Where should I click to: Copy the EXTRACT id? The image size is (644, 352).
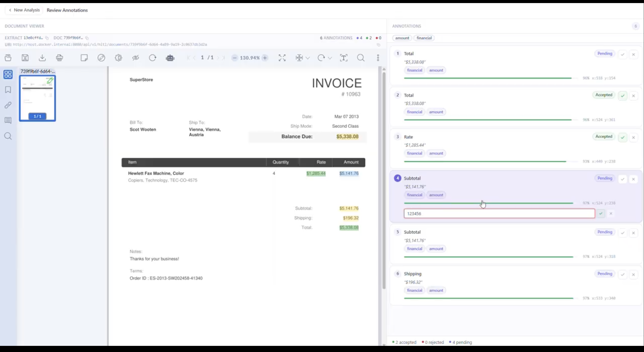click(x=47, y=38)
